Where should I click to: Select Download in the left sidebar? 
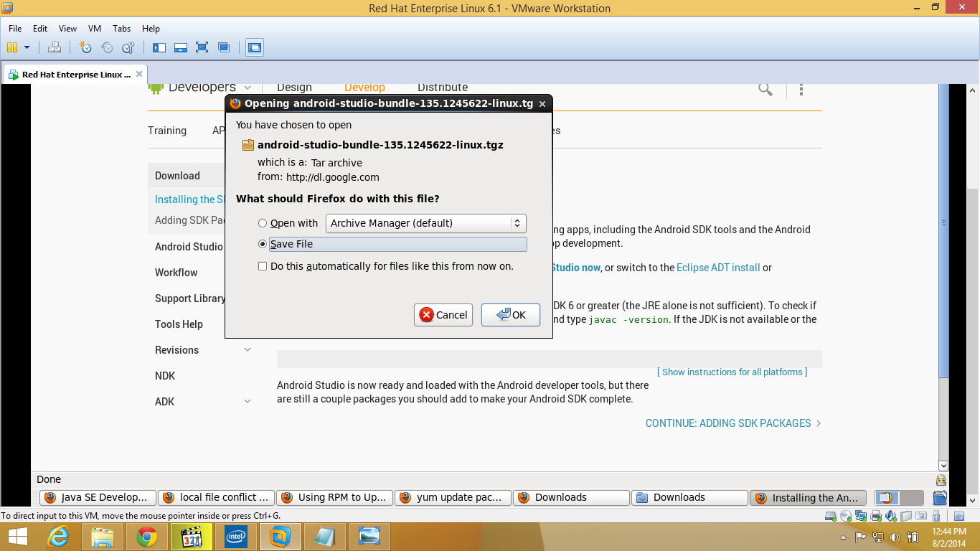pos(177,176)
